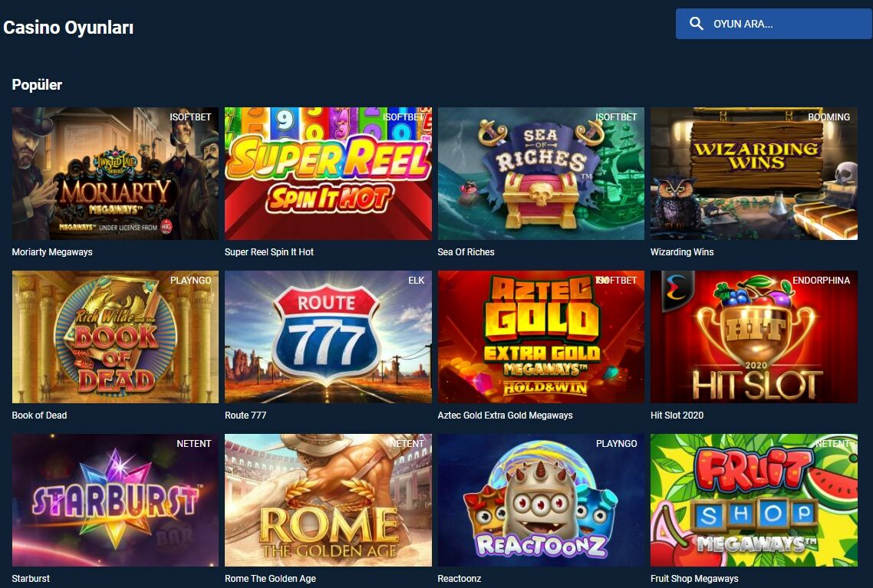873x588 pixels.
Task: Click the Reactoonz title link
Action: (x=460, y=579)
